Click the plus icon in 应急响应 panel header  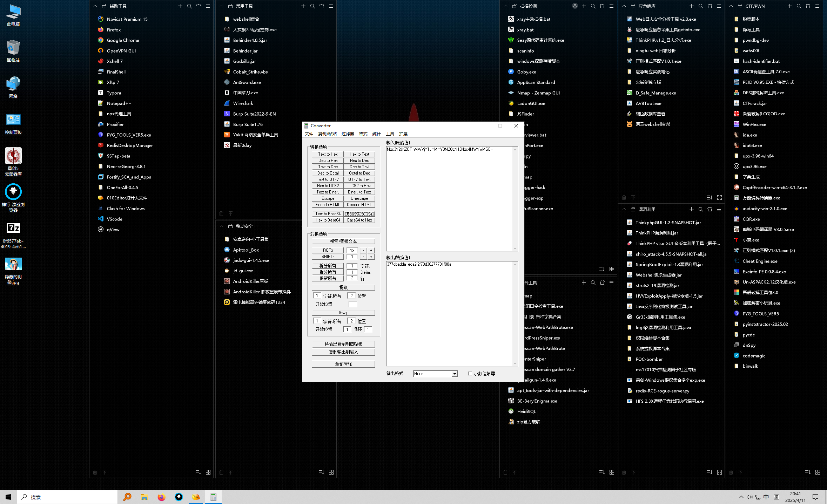pos(691,6)
